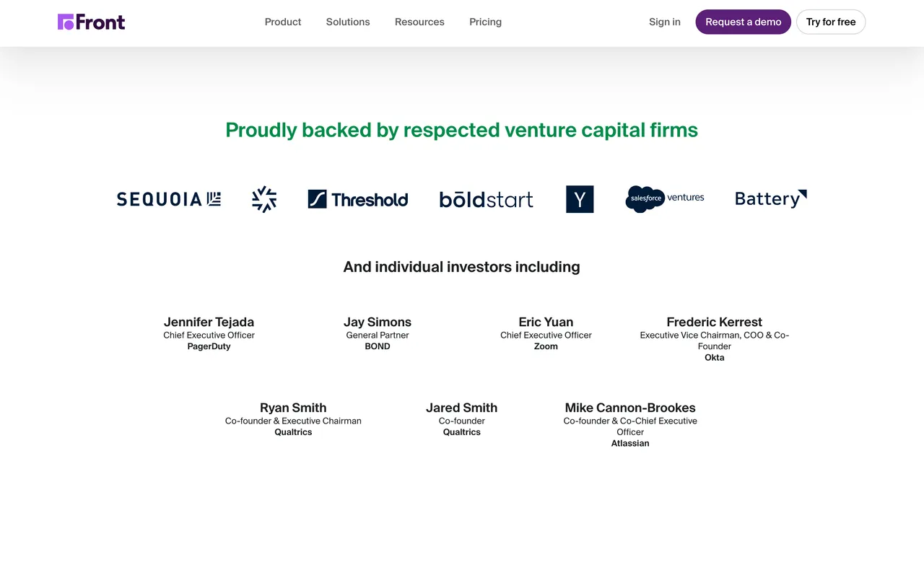The width and height of the screenshot is (924, 570).
Task: Go to the Pricing page
Action: pyautogui.click(x=485, y=22)
